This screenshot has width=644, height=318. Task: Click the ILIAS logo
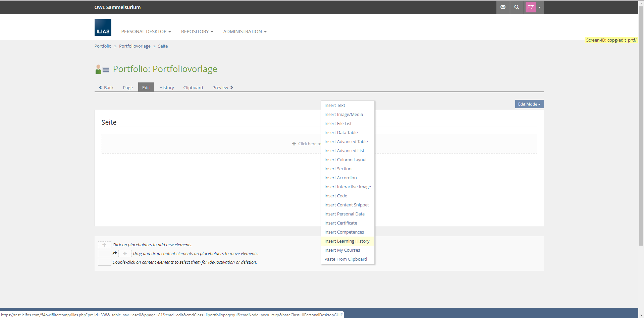point(103,27)
